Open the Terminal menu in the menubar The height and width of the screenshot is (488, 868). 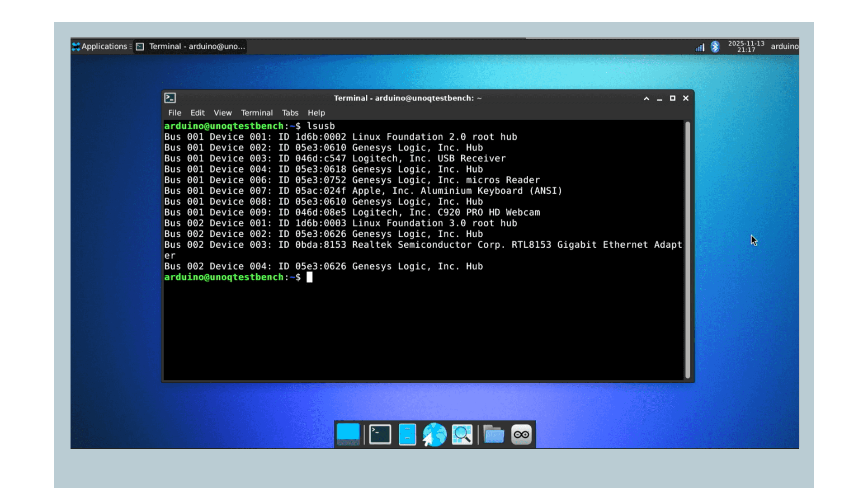[x=257, y=113]
